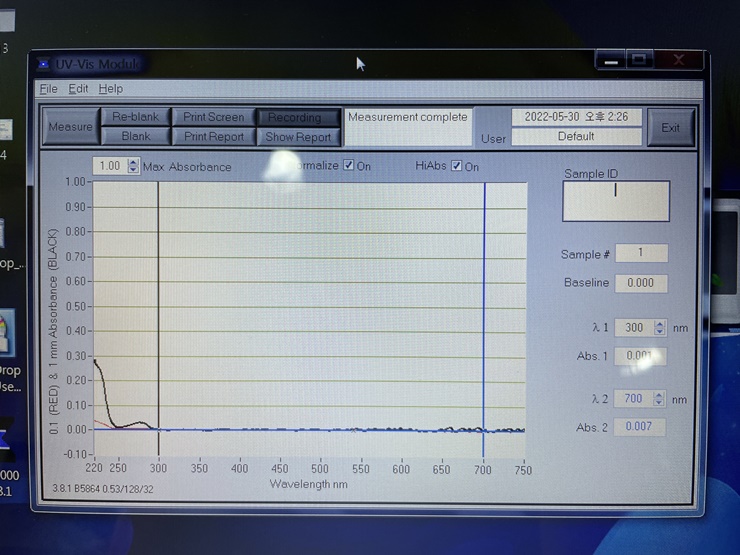
Task: Open the File menu
Action: click(x=48, y=89)
